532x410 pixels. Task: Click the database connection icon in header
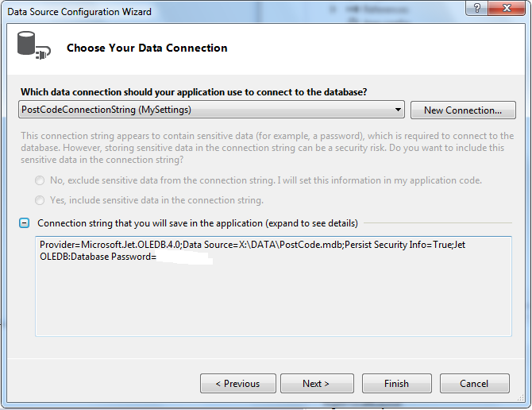coord(33,45)
